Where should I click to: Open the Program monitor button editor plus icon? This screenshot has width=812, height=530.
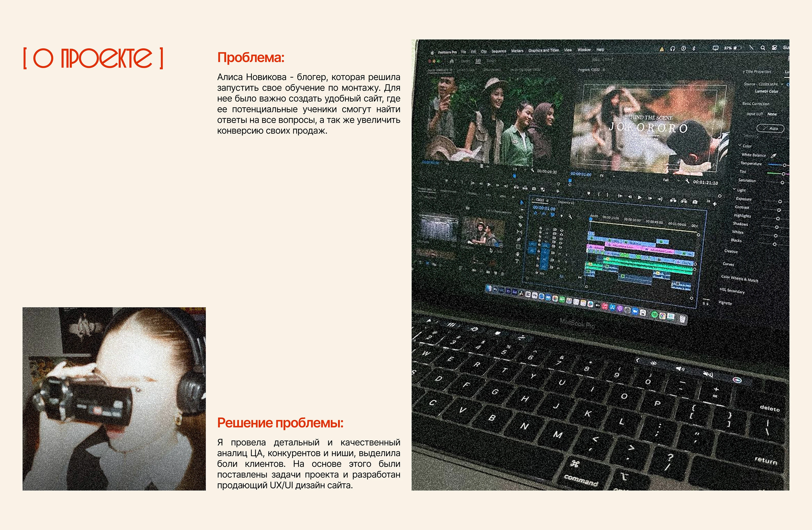click(x=715, y=204)
